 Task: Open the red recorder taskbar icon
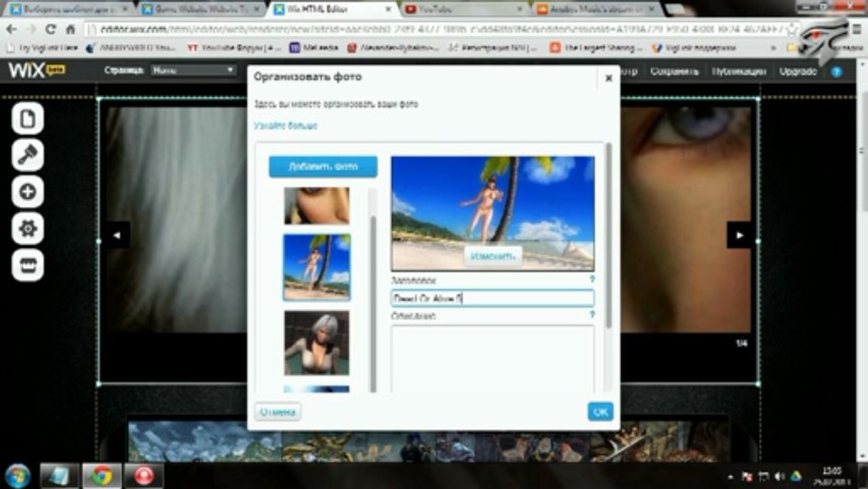pos(144,476)
